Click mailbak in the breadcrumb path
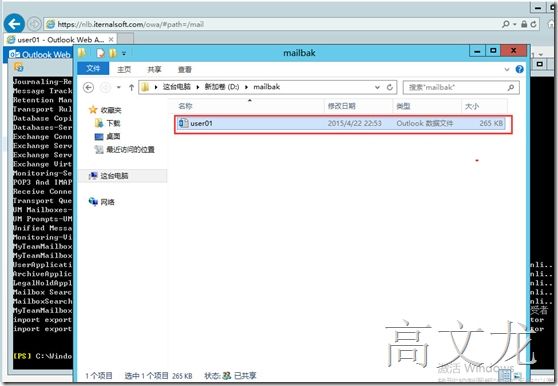Screen dimensions: 558x386 (x=267, y=87)
